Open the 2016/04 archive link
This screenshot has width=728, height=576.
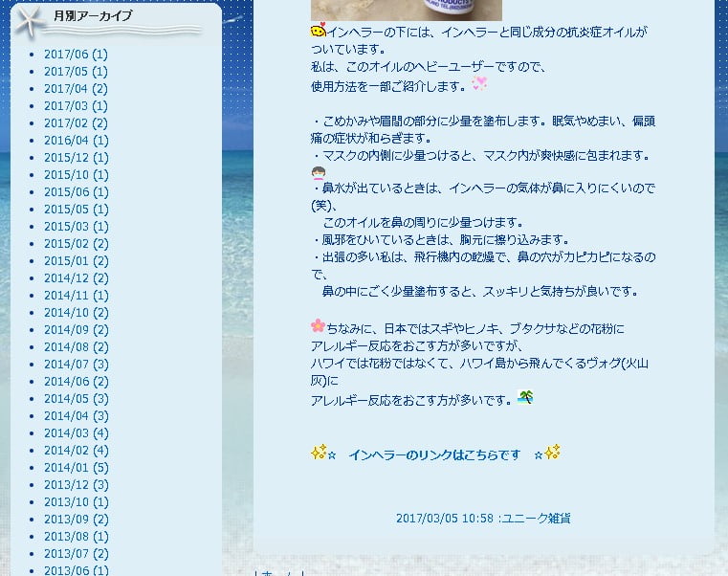click(77, 141)
